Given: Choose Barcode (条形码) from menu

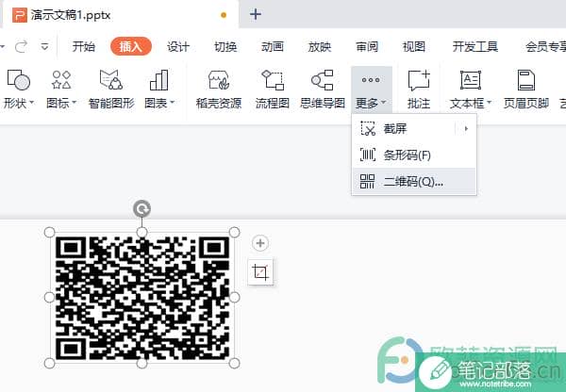Looking at the screenshot, I should [x=414, y=155].
